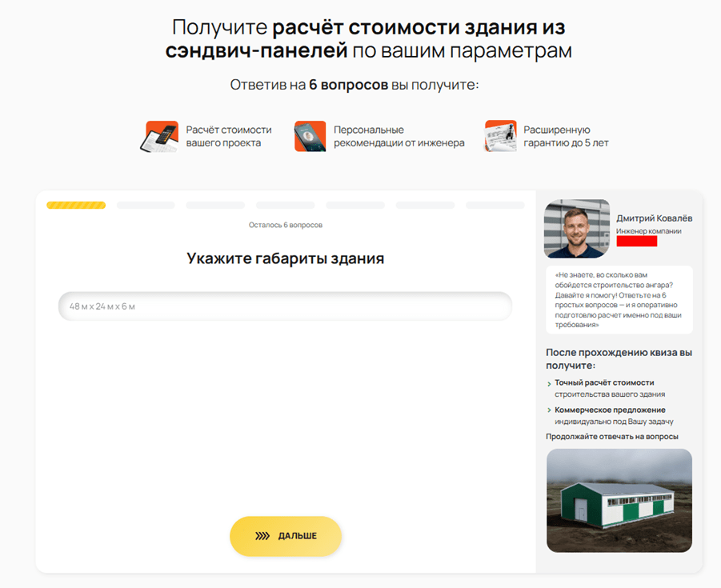Click the calculator icon beside "Расчёт стоимости"

[x=161, y=136]
